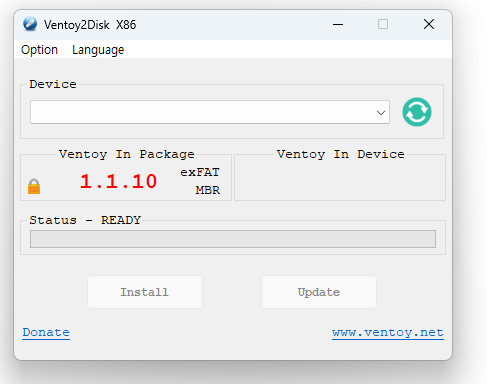Open the Device dropdown list

210,112
